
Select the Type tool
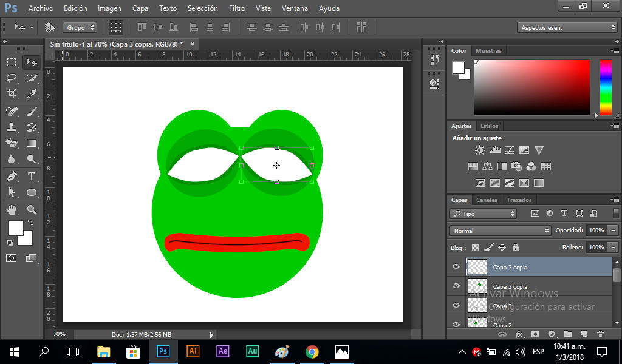(x=32, y=177)
